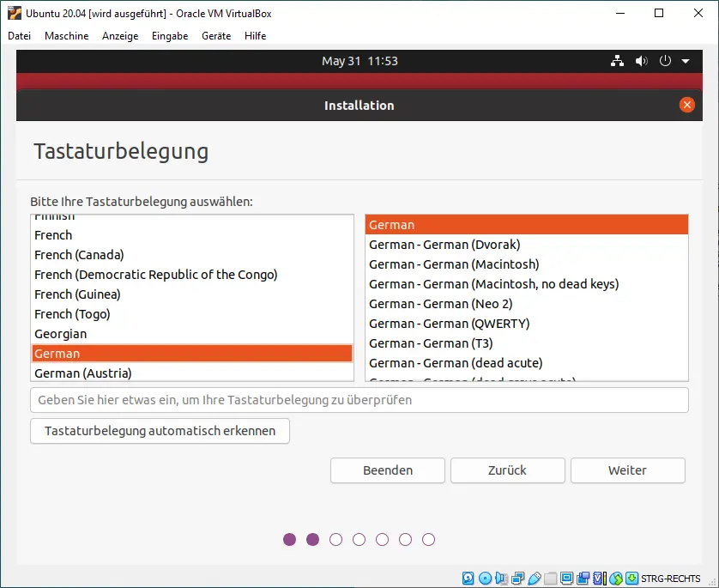Open the Maschine menu
Screen dimensions: 719x588
66,36
